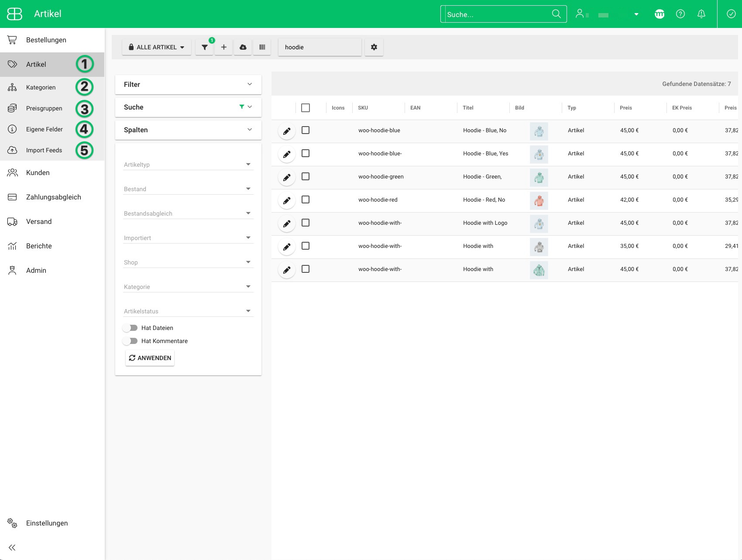
Task: Check the Hoodie with Logo row checkbox
Action: (x=306, y=223)
